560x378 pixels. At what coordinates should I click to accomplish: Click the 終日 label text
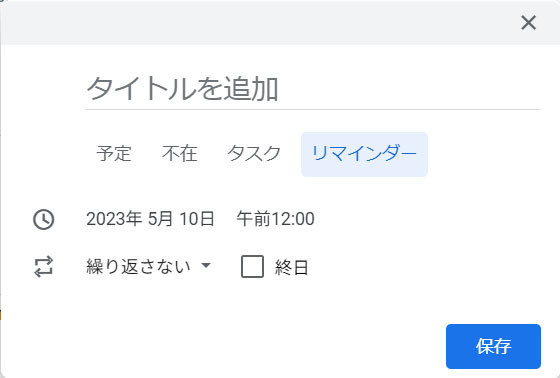point(291,267)
